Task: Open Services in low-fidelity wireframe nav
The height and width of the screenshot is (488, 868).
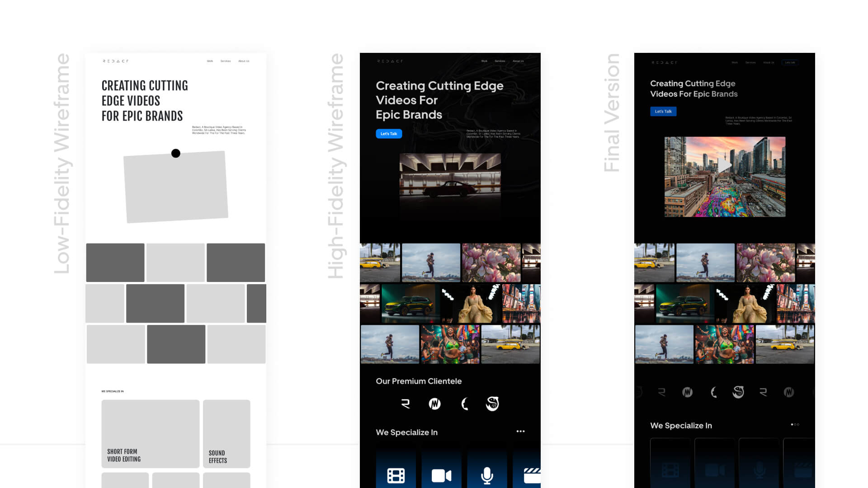Action: 225,61
